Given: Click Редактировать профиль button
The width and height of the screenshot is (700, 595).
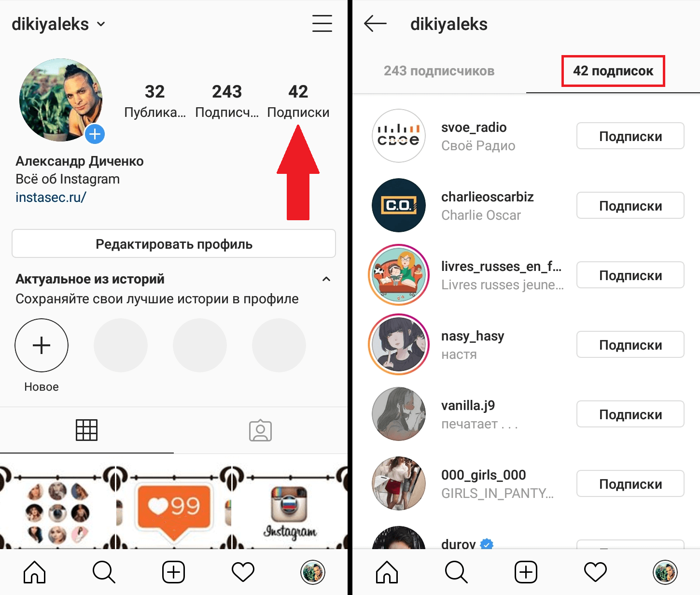Looking at the screenshot, I should (x=174, y=244).
